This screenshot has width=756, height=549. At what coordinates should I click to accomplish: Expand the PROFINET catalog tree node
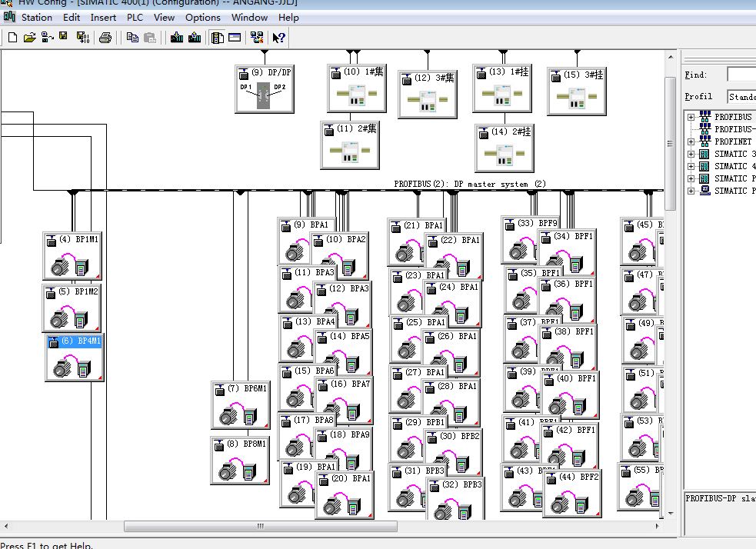pyautogui.click(x=691, y=141)
